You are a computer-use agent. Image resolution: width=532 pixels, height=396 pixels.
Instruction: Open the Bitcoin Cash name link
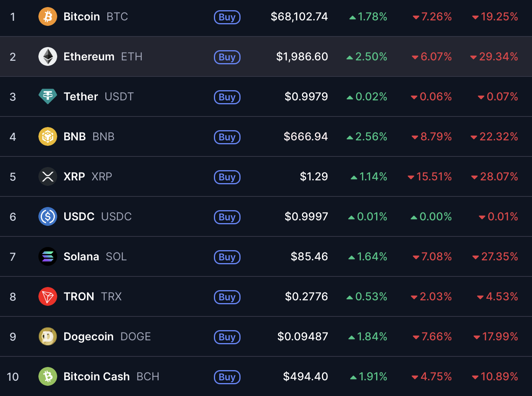(x=96, y=377)
